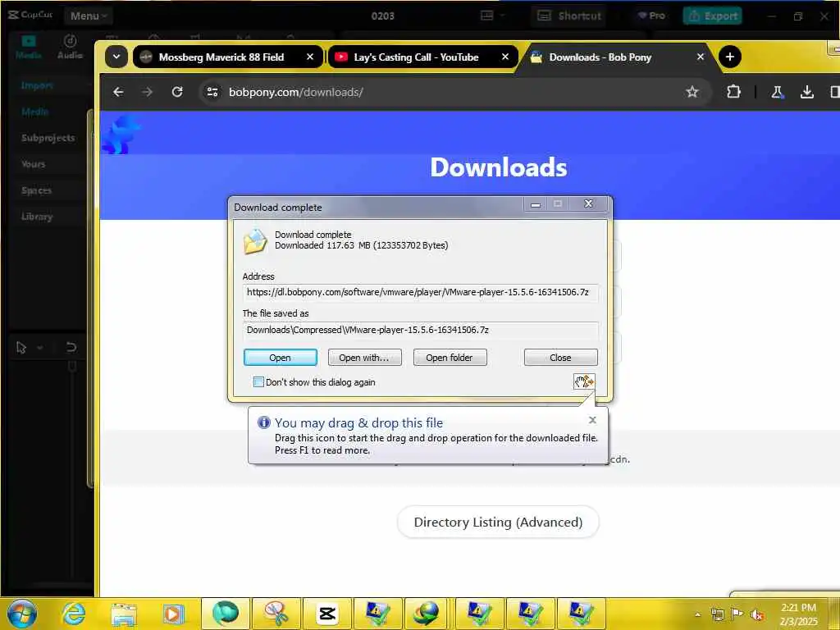Click the Bob Pony site logo
Viewport: 840px width, 630px height.
(x=121, y=135)
